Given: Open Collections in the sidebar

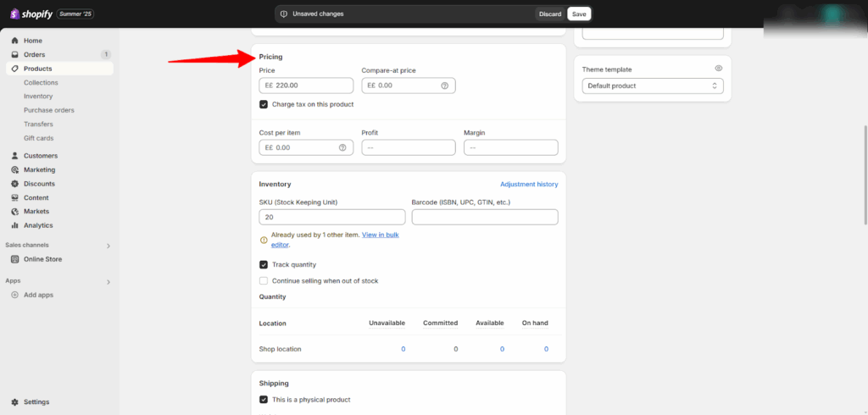Looking at the screenshot, I should pyautogui.click(x=41, y=82).
